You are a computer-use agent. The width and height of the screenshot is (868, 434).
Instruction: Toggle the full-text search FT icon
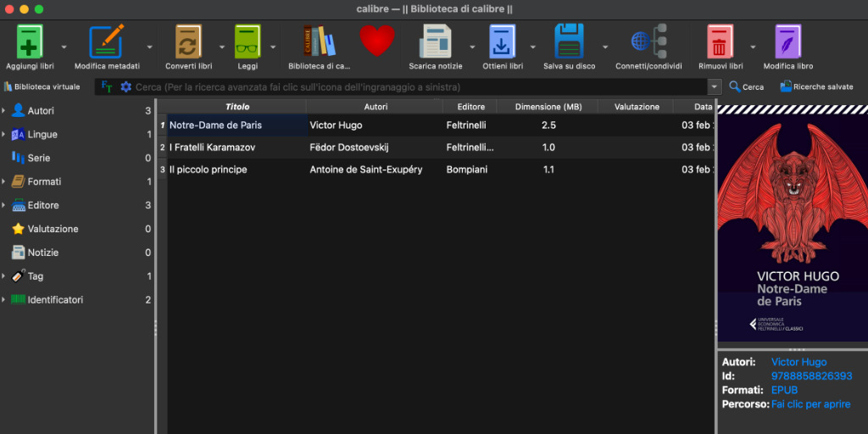coord(106,87)
